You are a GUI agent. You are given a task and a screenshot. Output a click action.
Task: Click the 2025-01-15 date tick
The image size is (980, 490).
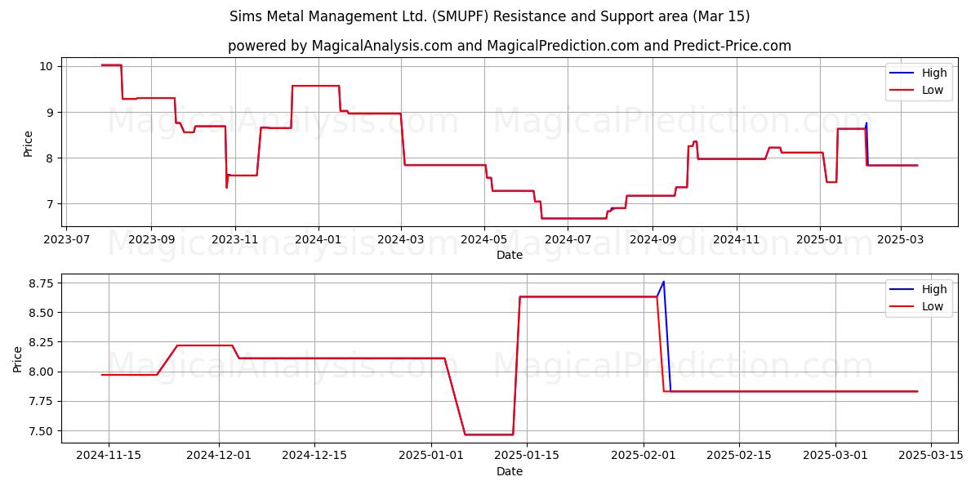click(x=527, y=456)
